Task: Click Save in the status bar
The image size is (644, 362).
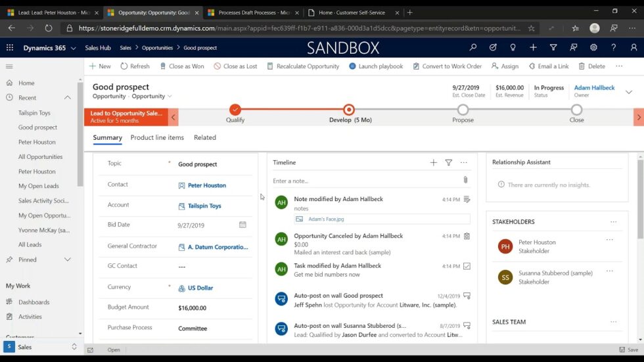Action: [x=628, y=350]
